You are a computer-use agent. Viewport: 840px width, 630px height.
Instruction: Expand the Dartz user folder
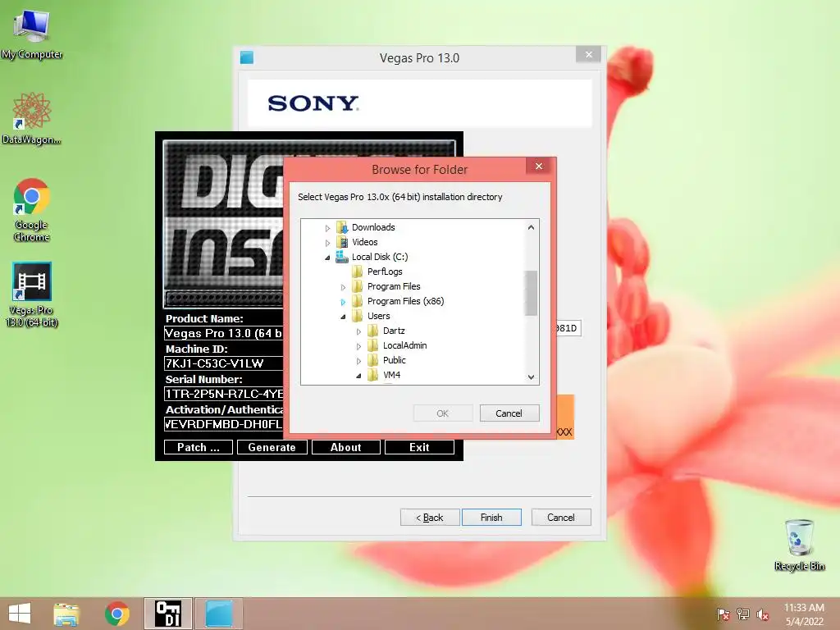pos(358,331)
